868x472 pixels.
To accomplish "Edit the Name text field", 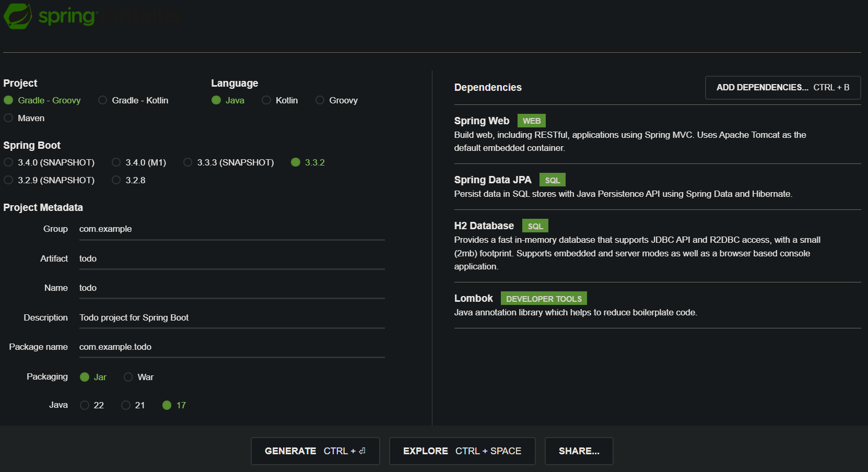I will point(232,288).
